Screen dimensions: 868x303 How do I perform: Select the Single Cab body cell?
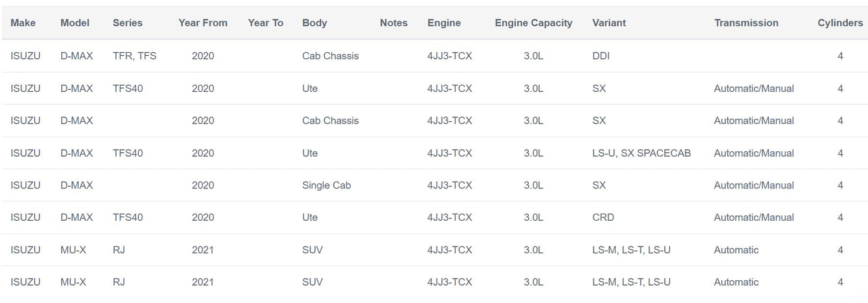(x=326, y=185)
